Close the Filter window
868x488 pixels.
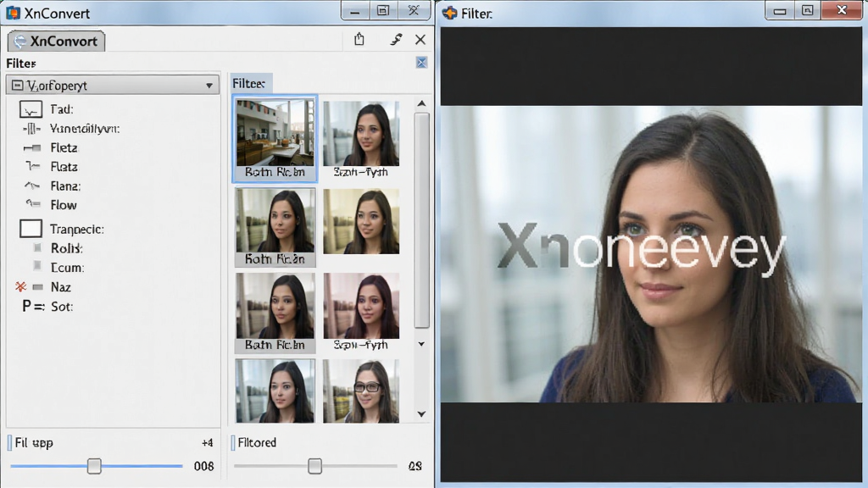tap(842, 10)
